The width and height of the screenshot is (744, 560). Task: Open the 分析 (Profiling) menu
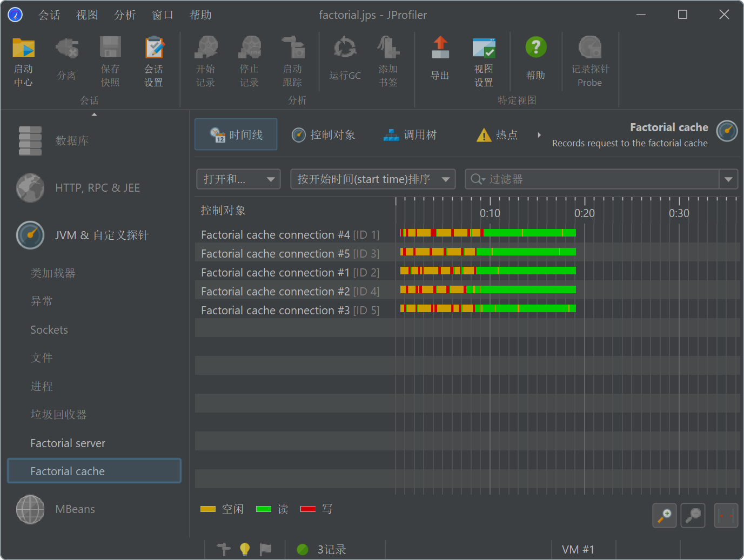click(125, 15)
